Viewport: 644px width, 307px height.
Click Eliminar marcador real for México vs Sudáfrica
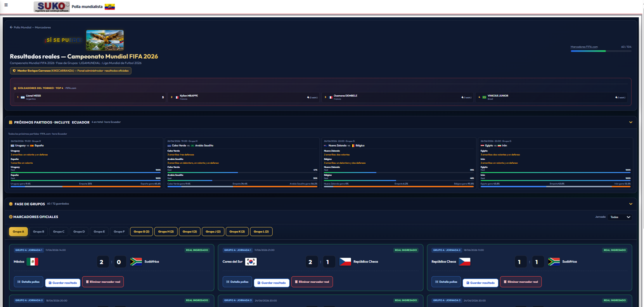point(103,282)
